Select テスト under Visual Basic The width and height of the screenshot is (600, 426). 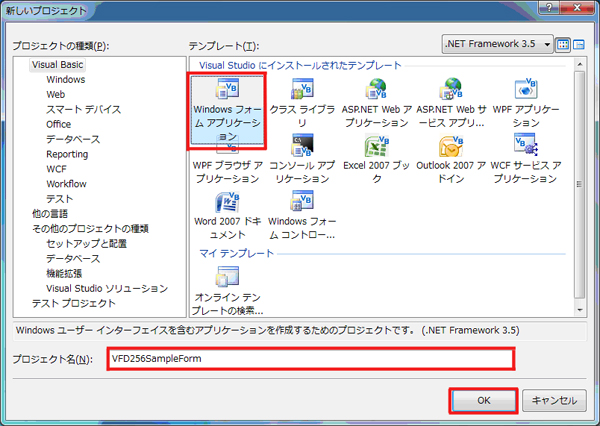(59, 199)
